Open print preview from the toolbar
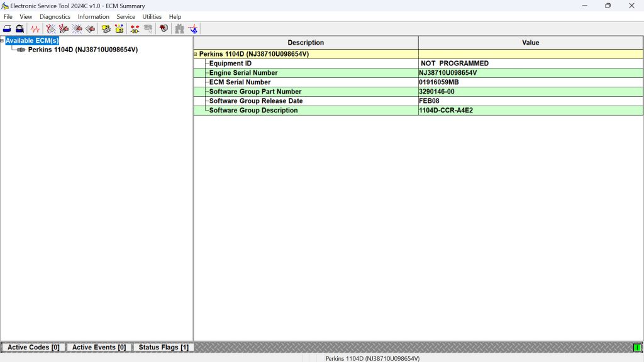This screenshot has width=644, height=362. 19,28
